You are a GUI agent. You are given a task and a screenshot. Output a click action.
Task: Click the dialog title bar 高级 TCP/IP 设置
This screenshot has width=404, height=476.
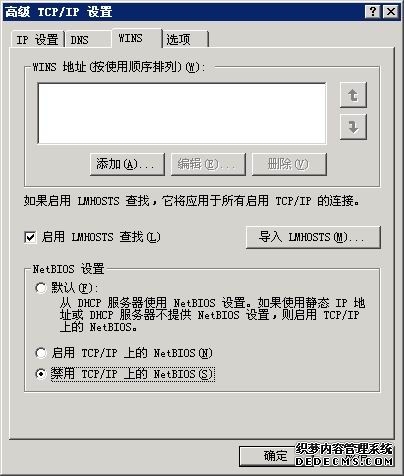pyautogui.click(x=183, y=12)
